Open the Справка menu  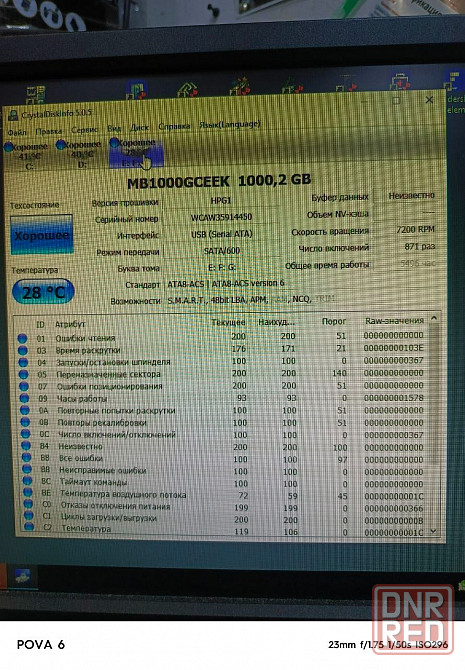174,126
